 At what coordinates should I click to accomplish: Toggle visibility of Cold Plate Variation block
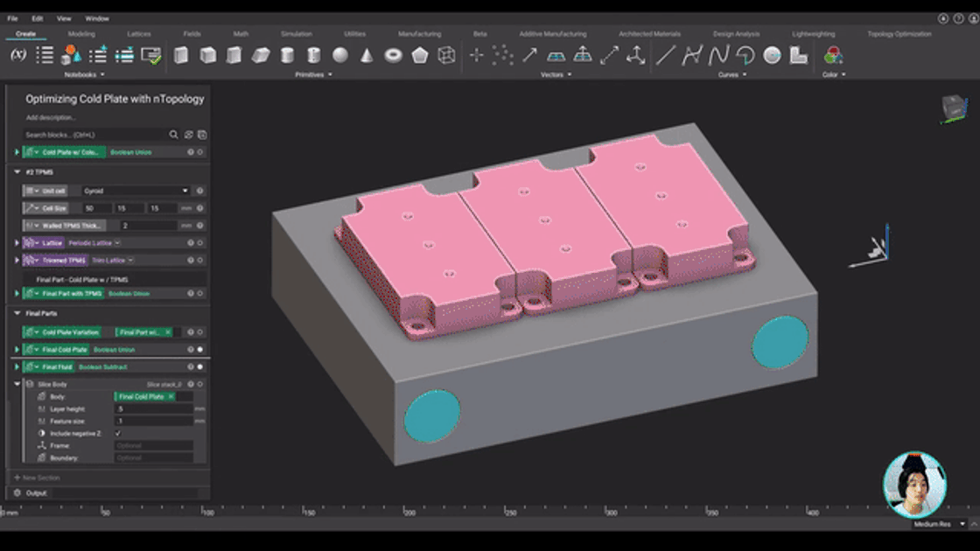(x=200, y=331)
